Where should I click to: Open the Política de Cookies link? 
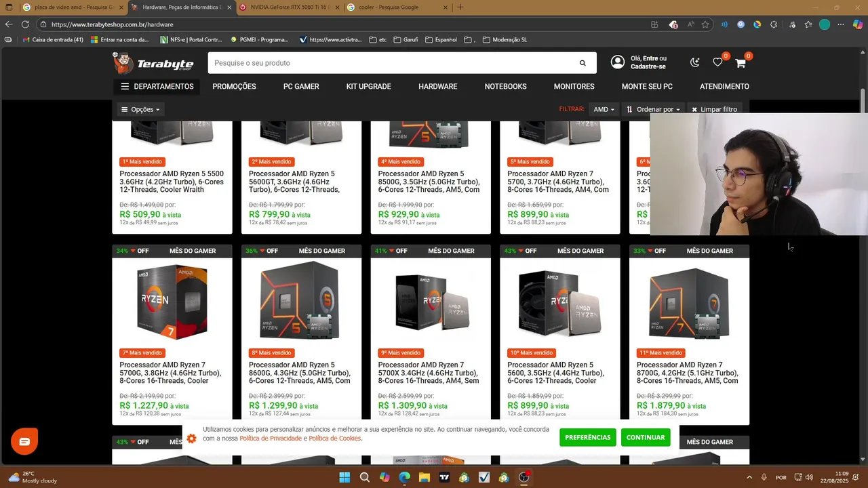click(335, 439)
